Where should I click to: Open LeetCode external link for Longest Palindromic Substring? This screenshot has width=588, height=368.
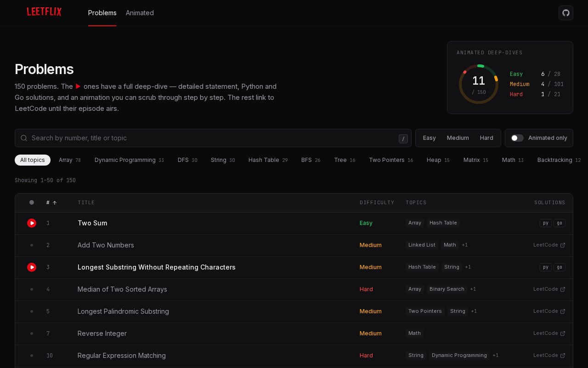pyautogui.click(x=549, y=311)
